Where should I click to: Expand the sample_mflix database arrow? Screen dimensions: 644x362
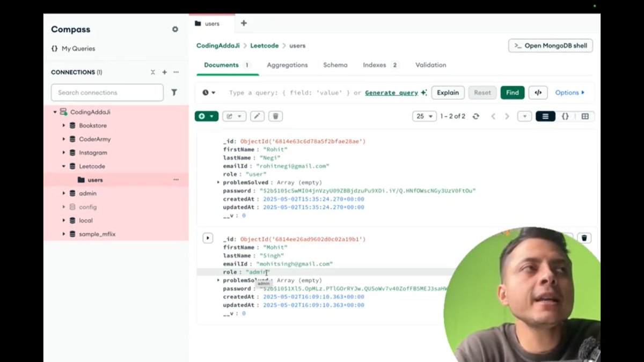point(64,234)
